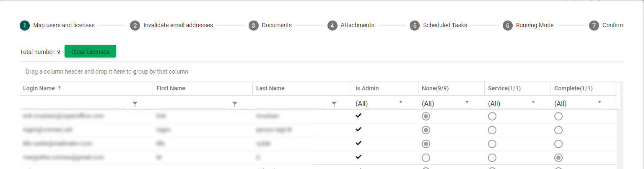Select Complete license radio for second user
Viewport: 644px width, 169px height.
click(x=558, y=130)
